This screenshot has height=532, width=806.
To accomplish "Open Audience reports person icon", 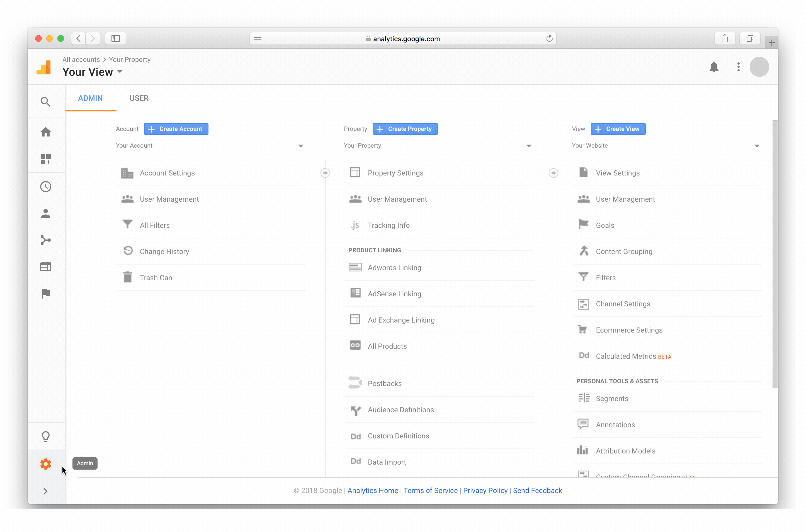I will (45, 213).
